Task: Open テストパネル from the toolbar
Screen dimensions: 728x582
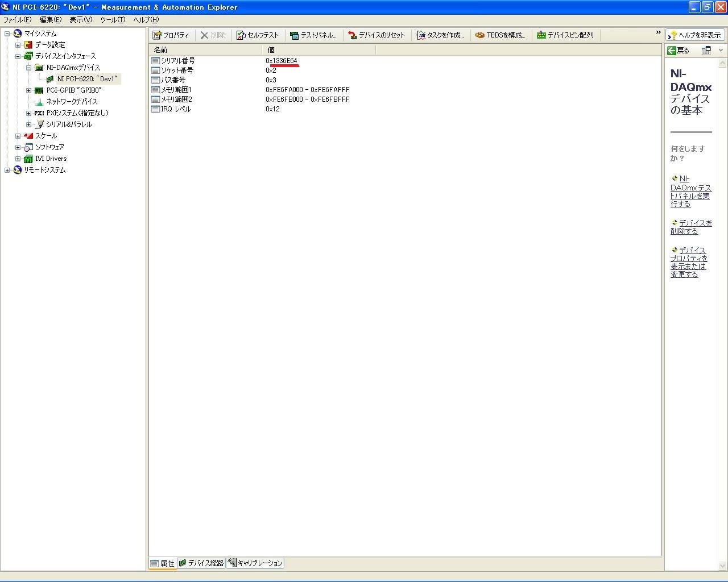Action: click(313, 35)
